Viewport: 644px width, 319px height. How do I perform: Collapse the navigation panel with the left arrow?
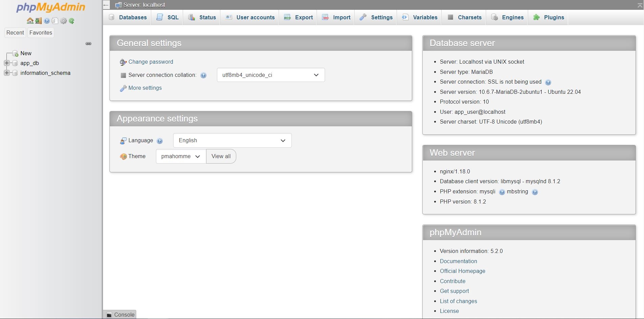[x=106, y=5]
